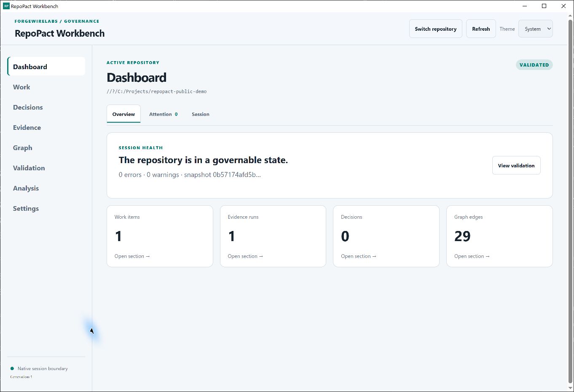574x392 pixels.
Task: Click the repository path repopact-public-demo
Action: tap(157, 91)
